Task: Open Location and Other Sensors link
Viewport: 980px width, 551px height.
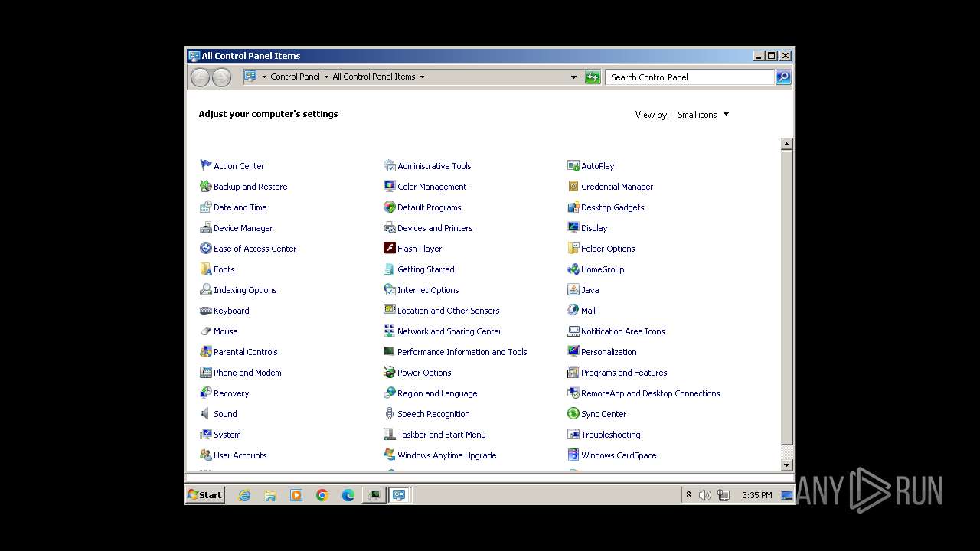Action: (x=448, y=311)
